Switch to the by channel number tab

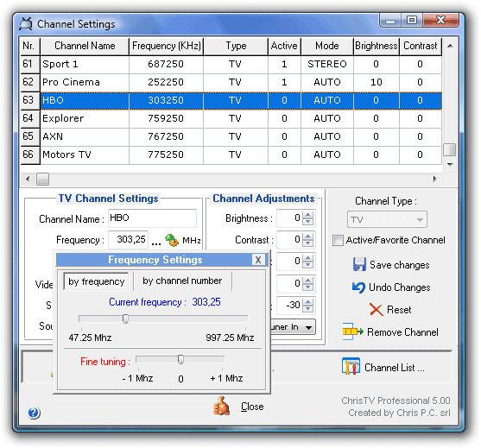(182, 281)
